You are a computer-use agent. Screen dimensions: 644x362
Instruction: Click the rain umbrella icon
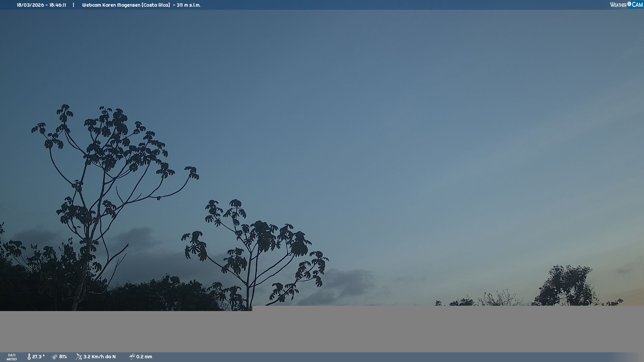point(132,357)
